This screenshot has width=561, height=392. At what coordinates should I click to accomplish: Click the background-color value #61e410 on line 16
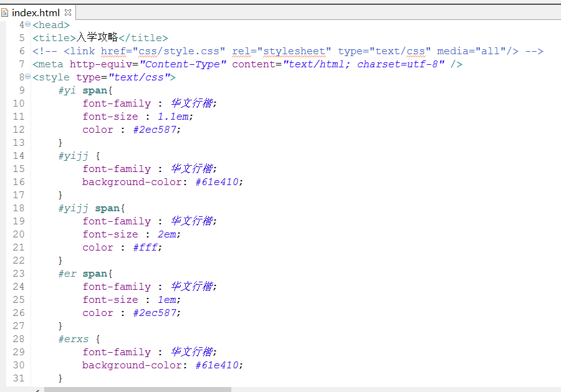(x=217, y=182)
